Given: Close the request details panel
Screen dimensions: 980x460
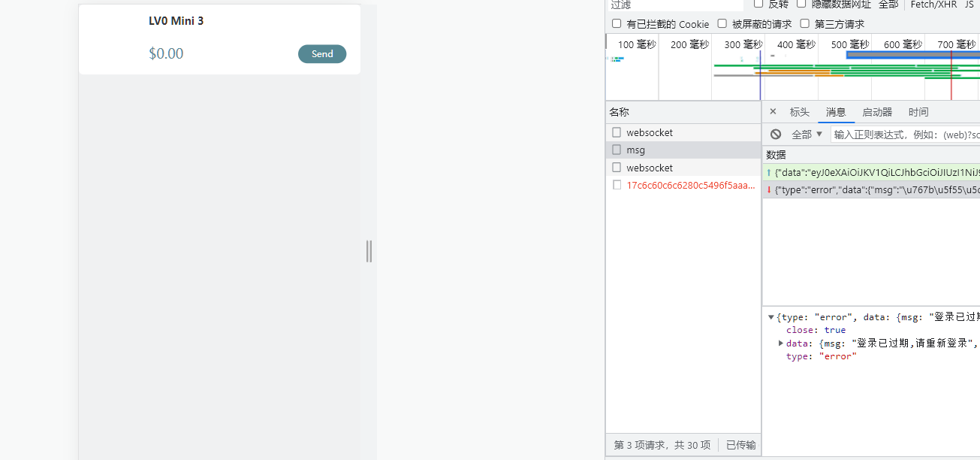Looking at the screenshot, I should coord(773,112).
